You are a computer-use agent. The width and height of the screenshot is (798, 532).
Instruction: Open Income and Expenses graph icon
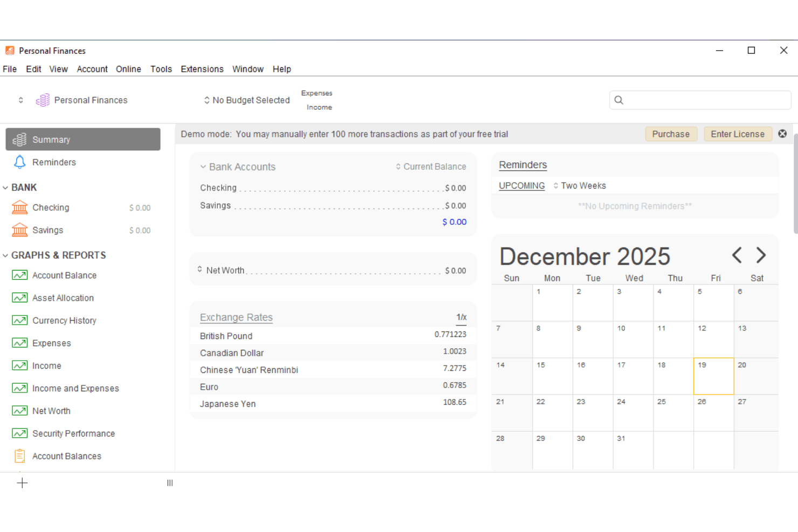(x=20, y=389)
